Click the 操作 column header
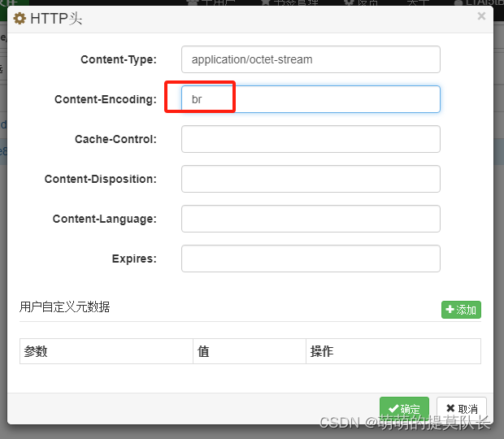 393,351
